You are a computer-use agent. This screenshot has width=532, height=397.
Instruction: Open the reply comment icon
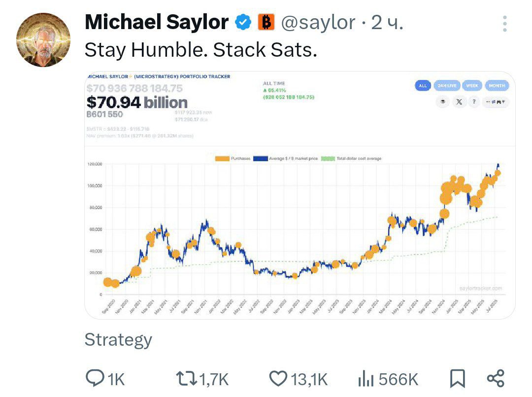95,378
